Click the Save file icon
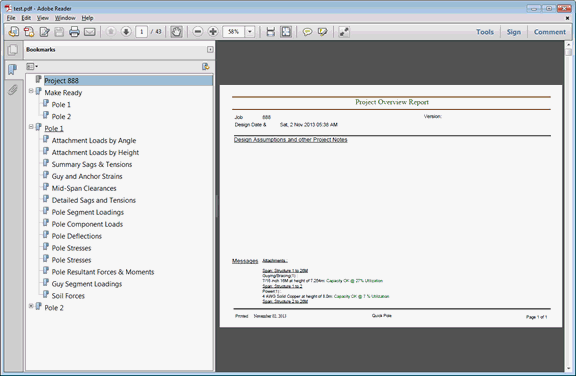Image resolution: width=576 pixels, height=376 pixels. (x=59, y=32)
